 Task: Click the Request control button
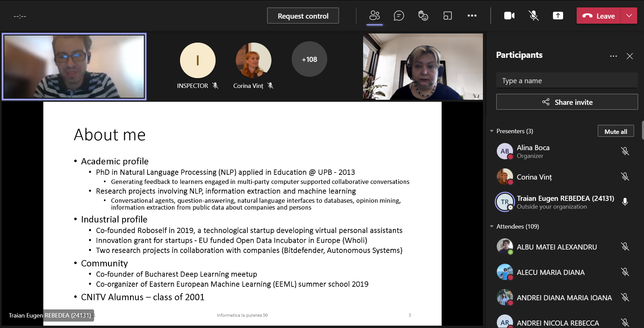point(303,16)
